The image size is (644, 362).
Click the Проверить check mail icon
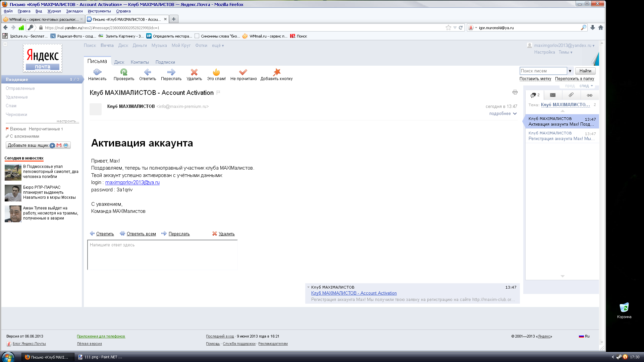point(124,72)
